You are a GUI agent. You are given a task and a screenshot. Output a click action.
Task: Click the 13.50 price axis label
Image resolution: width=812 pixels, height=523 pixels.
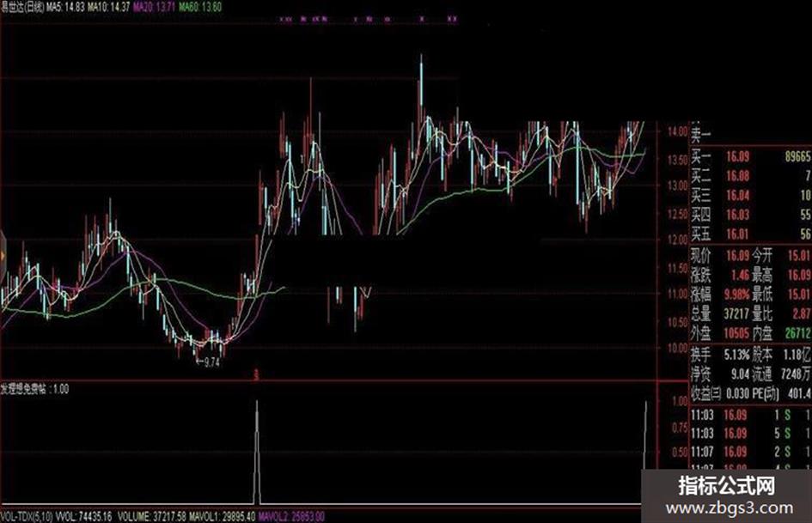[x=677, y=159]
